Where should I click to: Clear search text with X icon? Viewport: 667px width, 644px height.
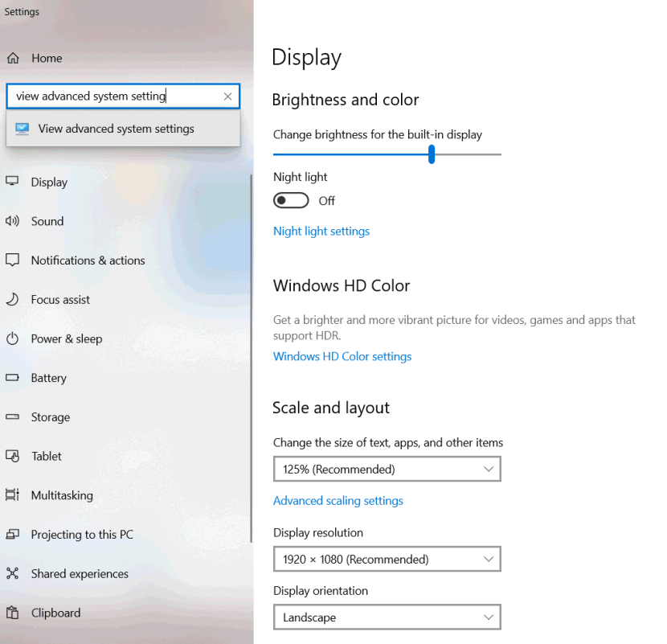tap(227, 96)
